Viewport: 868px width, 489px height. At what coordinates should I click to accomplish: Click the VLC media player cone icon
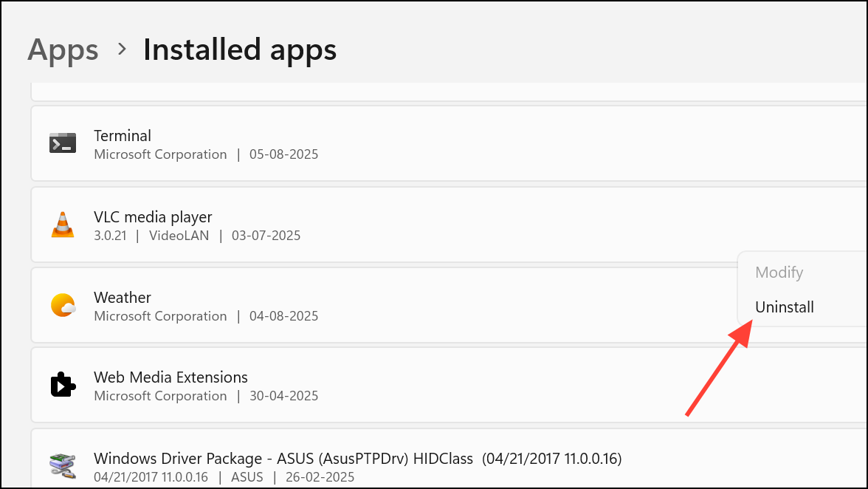click(63, 225)
